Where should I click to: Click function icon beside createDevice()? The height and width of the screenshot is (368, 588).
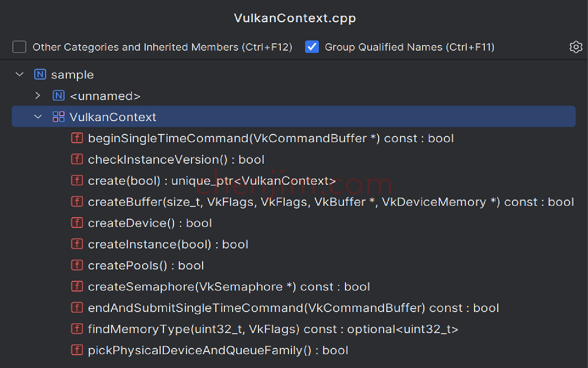pos(77,223)
